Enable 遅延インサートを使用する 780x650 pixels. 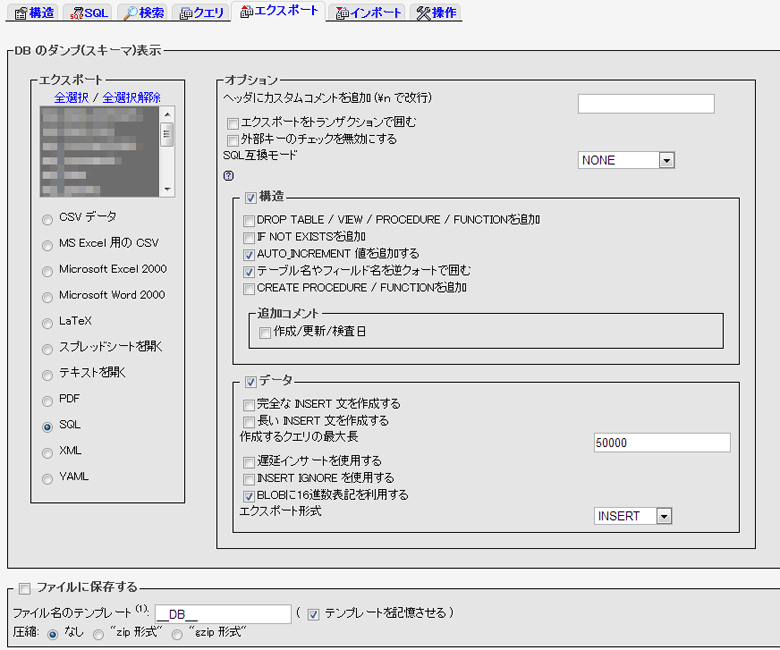[x=249, y=463]
